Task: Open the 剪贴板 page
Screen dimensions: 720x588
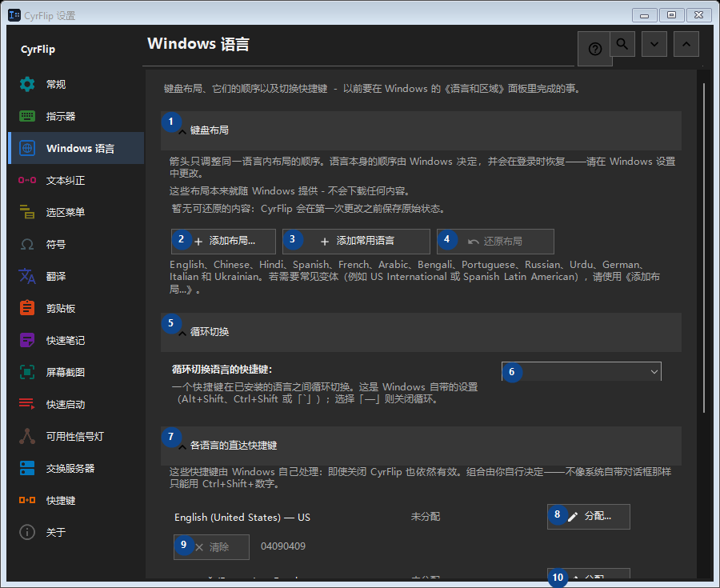Action: pos(76,308)
